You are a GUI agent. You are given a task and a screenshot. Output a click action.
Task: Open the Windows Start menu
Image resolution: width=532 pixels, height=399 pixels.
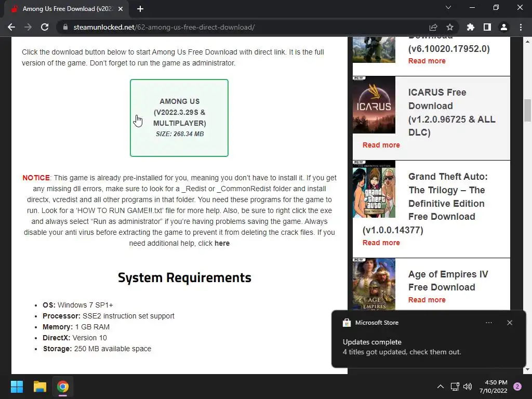coord(17,387)
